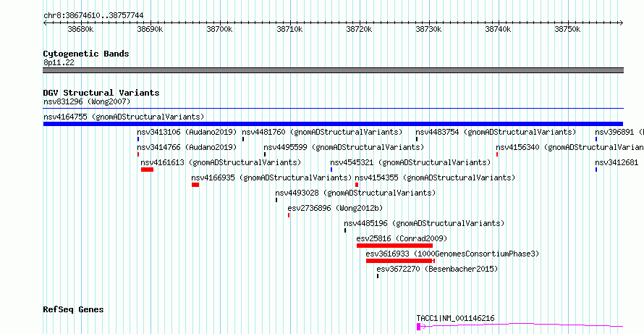The height and width of the screenshot is (334, 644).
Task: Click the 38680k ruler tick label
Action: (81, 29)
